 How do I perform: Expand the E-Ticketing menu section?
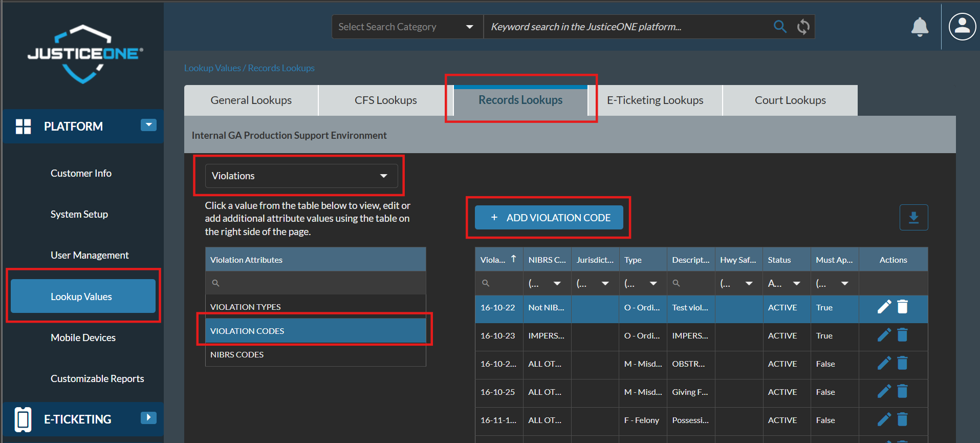click(x=148, y=417)
